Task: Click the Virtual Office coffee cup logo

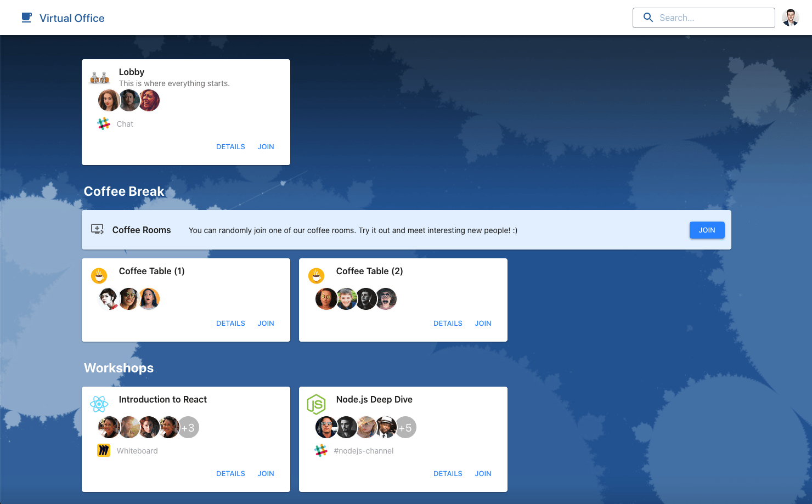Action: 26,18
